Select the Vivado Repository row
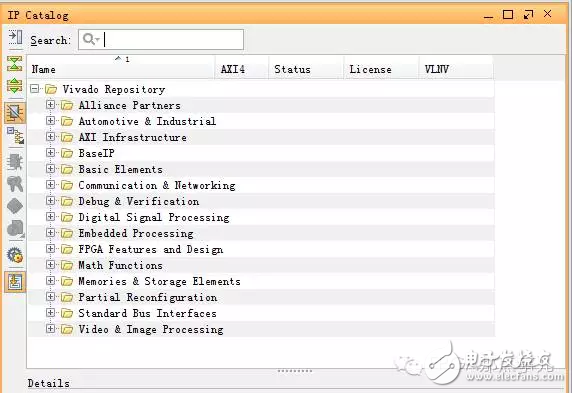 (261, 89)
